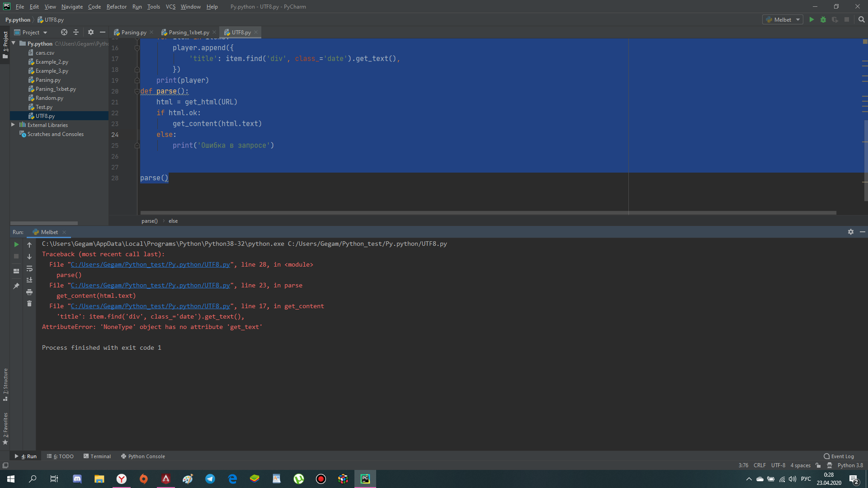Debug the Melbet configuration
868x488 pixels.
coord(823,20)
